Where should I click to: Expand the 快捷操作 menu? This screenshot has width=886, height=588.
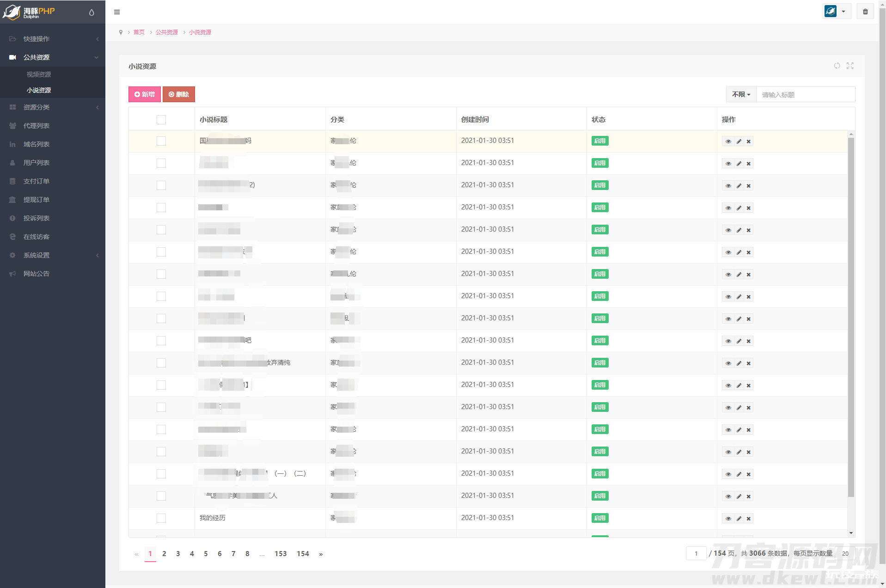53,39
